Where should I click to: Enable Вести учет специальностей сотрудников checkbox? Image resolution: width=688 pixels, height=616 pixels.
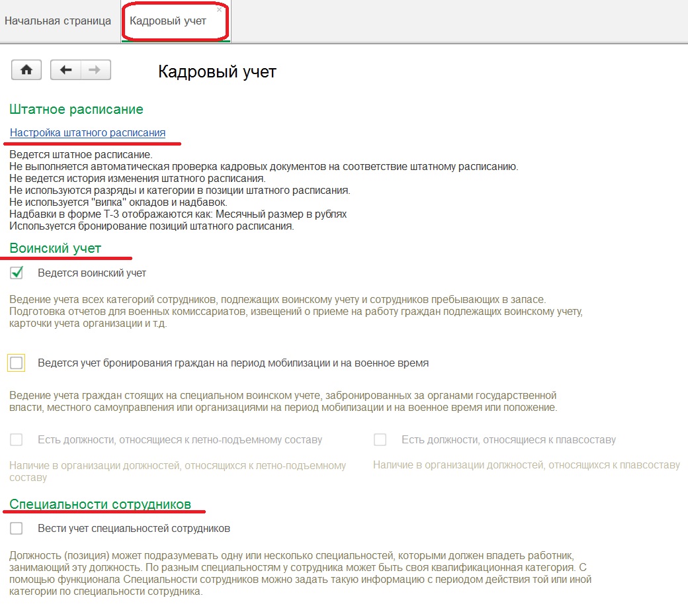(x=17, y=529)
